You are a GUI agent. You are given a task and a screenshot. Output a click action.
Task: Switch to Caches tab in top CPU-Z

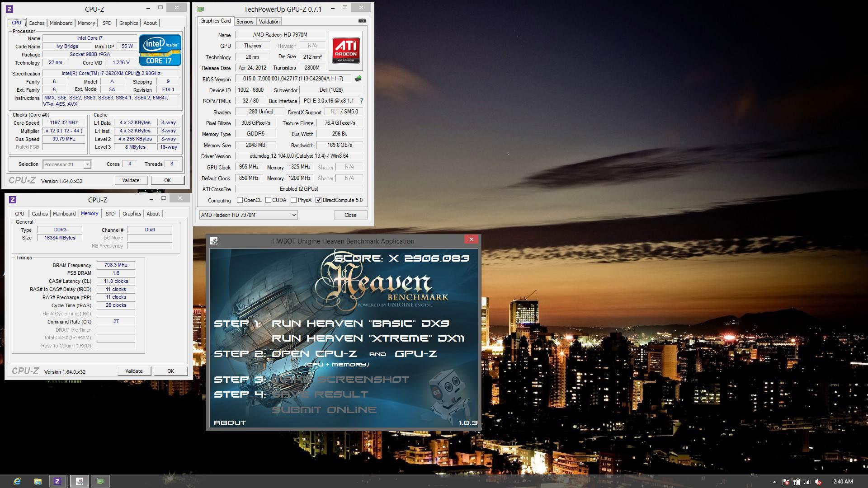[37, 23]
